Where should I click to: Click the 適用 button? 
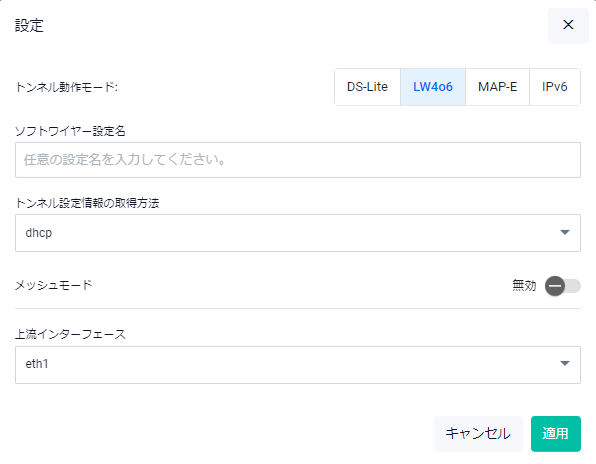[x=556, y=434]
